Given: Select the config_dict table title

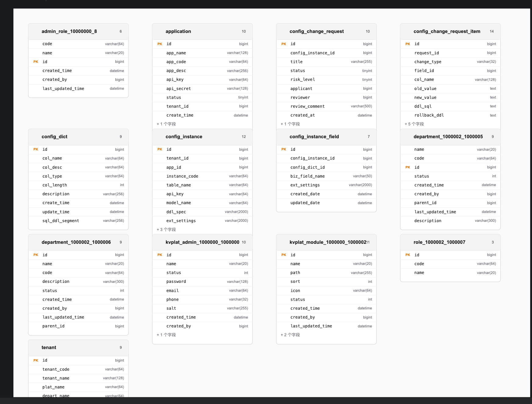Looking at the screenshot, I should (55, 137).
